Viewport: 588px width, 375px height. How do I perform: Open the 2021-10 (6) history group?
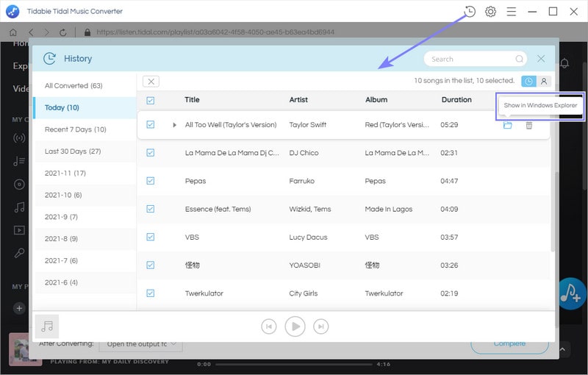coord(85,195)
